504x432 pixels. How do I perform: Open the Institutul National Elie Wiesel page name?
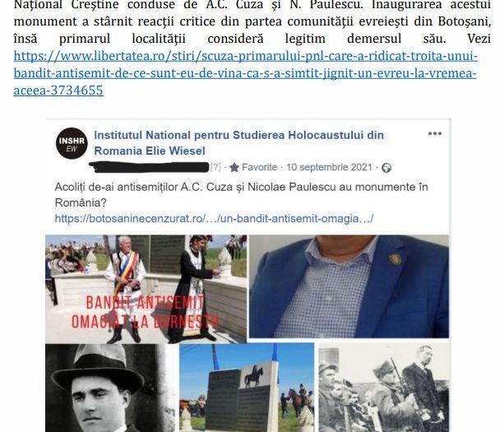(238, 143)
